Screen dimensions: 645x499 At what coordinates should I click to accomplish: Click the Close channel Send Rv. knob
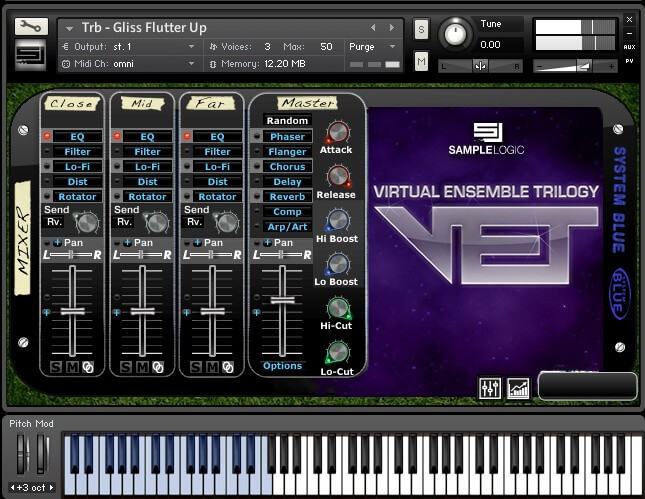[x=87, y=223]
